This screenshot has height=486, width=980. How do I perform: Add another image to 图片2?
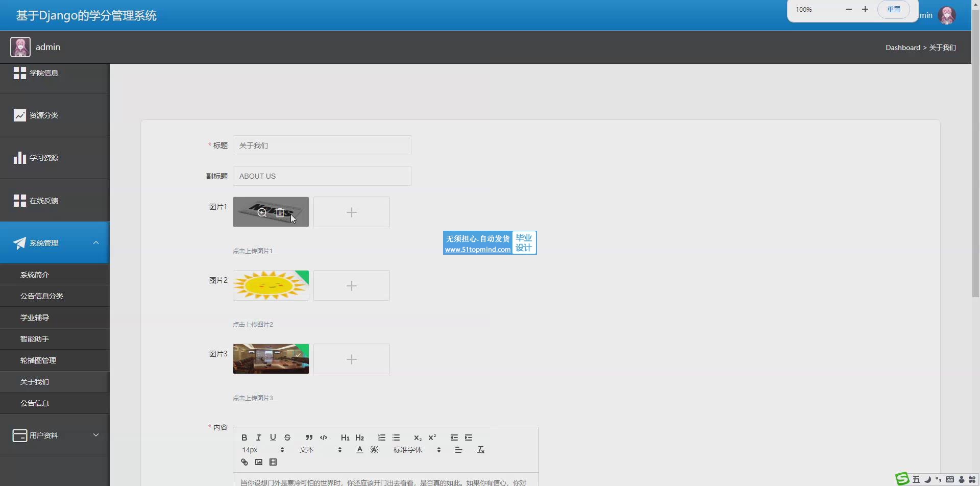(x=352, y=285)
